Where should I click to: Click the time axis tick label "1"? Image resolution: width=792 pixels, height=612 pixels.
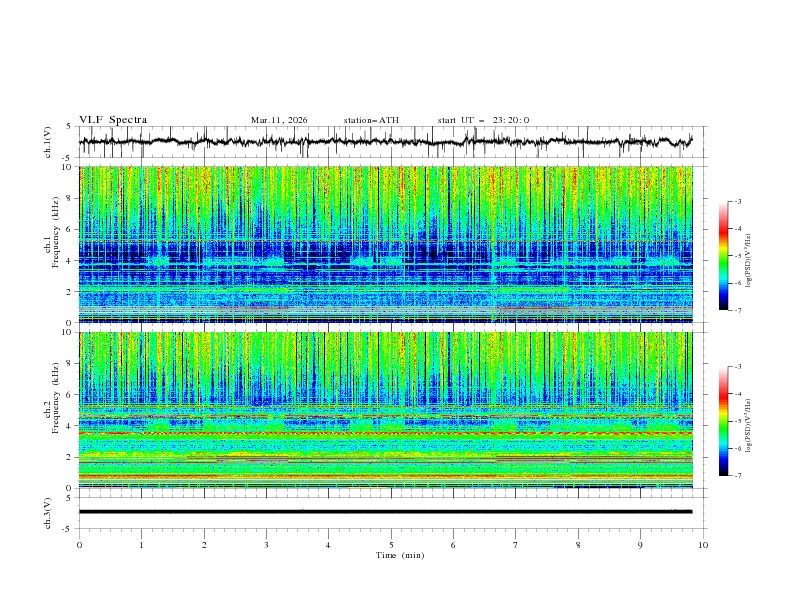(x=141, y=545)
